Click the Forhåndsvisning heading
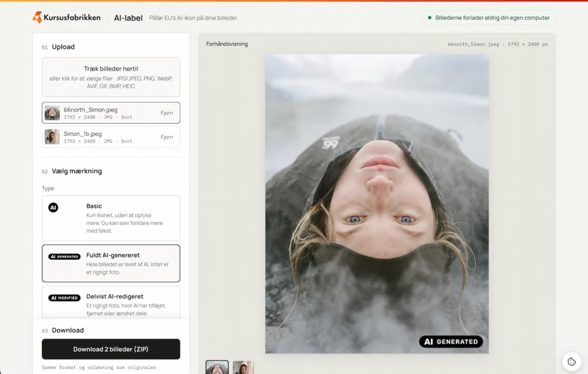 coord(227,44)
